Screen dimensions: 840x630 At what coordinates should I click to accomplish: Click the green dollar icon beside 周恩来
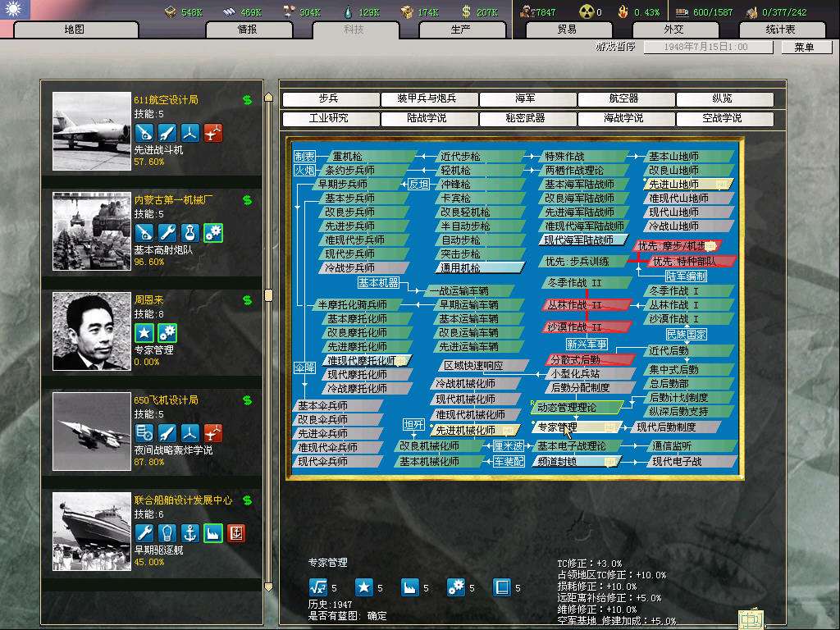click(247, 300)
